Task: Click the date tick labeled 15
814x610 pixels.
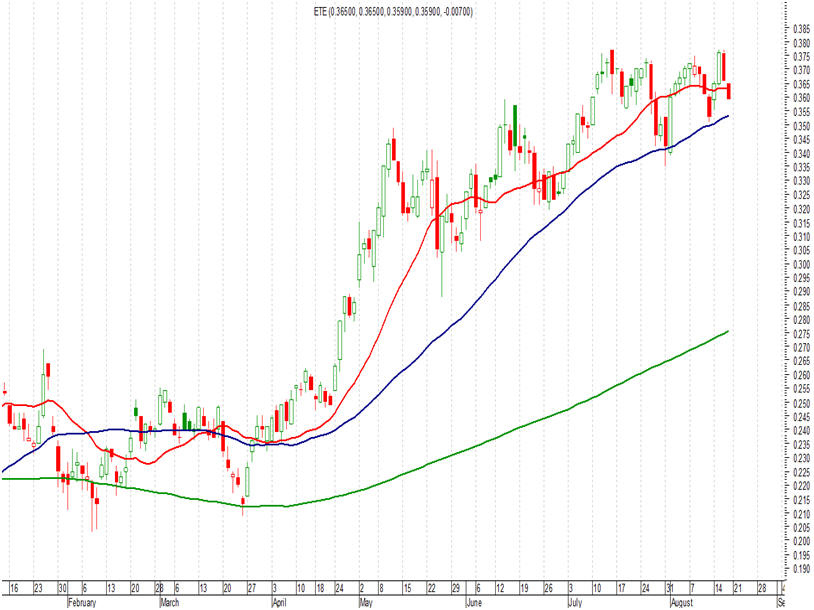Action: point(408,589)
